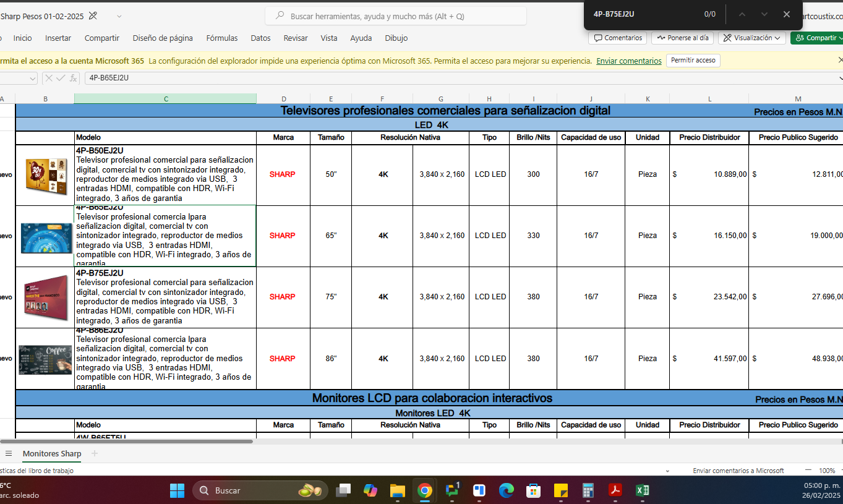Select column L header
Image resolution: width=843 pixels, height=504 pixels.
[709, 98]
